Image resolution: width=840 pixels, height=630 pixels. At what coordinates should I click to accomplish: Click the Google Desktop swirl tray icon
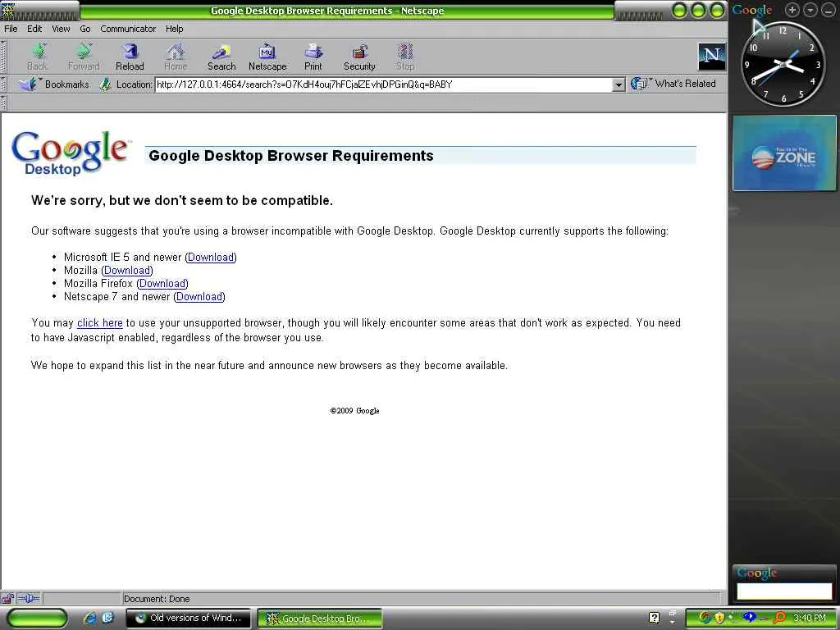[x=705, y=618]
